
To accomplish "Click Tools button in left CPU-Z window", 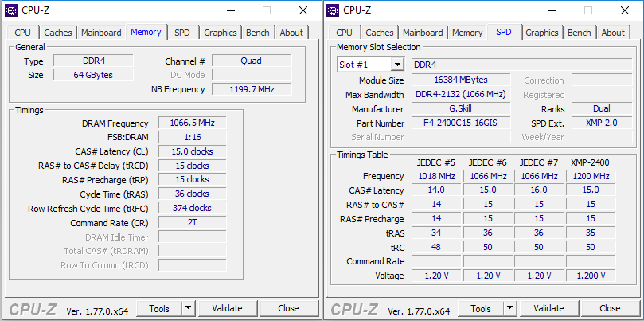I will pos(159,308).
